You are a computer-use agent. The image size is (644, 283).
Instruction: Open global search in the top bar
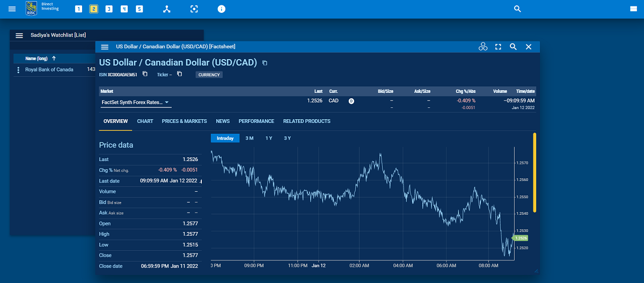tap(517, 9)
